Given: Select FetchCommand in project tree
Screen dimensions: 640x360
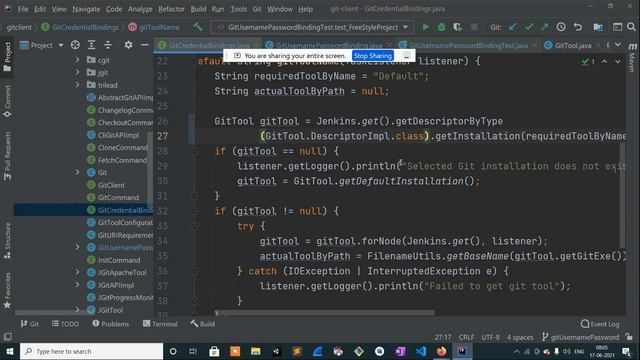Looking at the screenshot, I should (122, 160).
